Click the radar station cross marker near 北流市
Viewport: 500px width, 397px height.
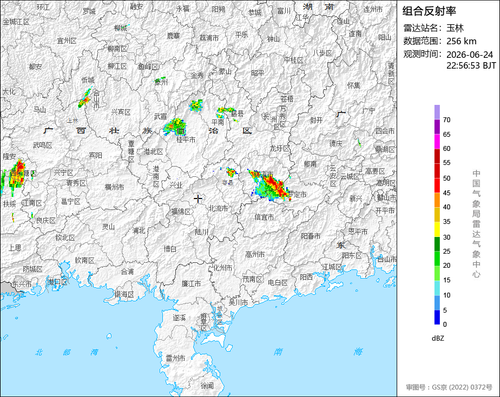(198, 199)
